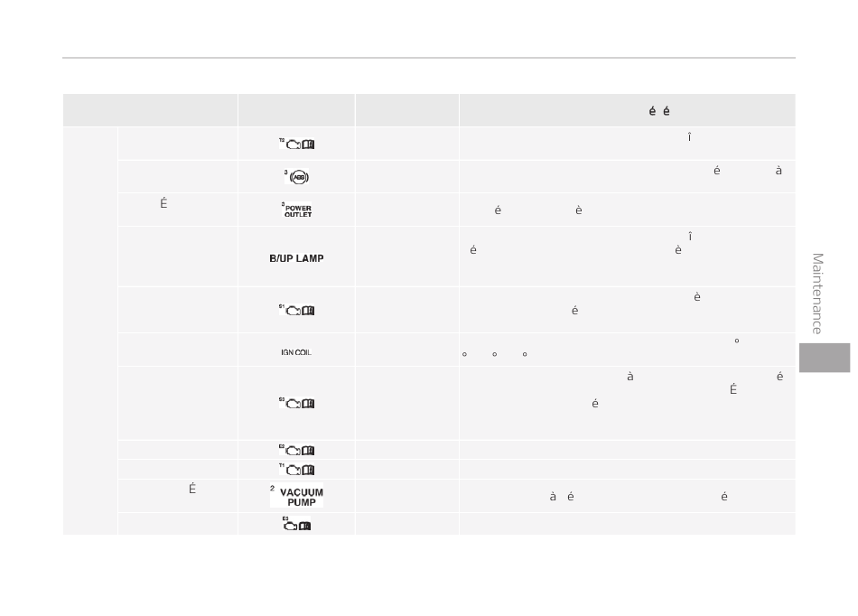Select the VACUUM PUMP fuse label

pos(296,496)
